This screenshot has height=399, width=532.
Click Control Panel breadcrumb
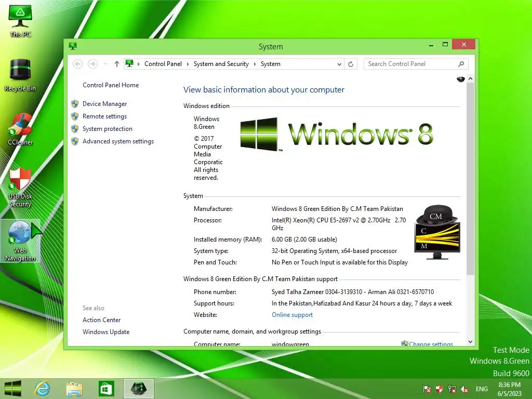pyautogui.click(x=163, y=64)
